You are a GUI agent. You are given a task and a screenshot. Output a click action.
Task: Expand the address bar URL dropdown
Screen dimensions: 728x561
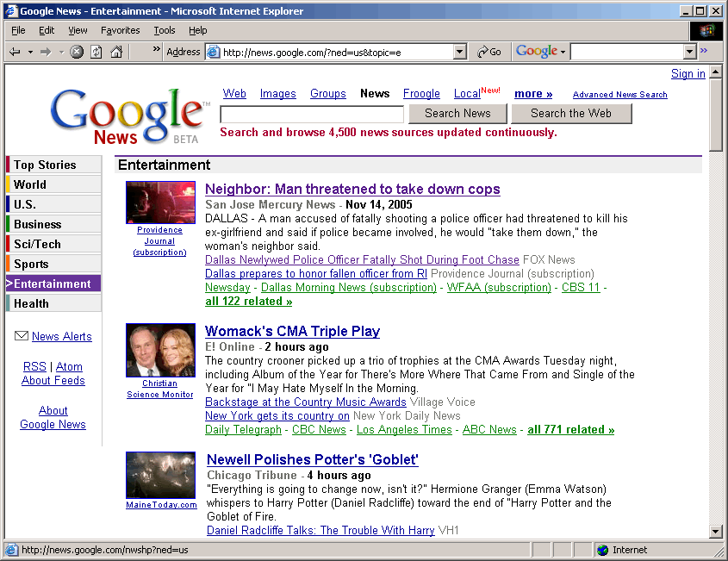459,52
